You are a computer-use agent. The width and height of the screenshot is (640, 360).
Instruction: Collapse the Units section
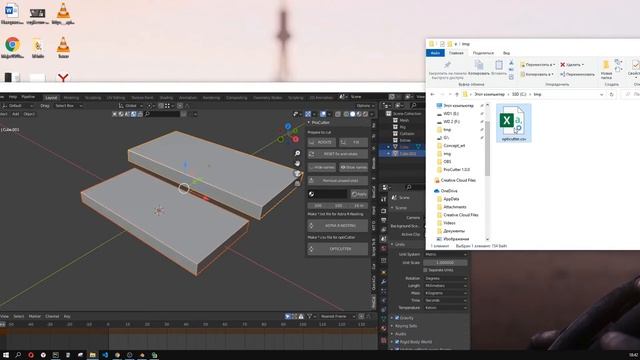click(x=399, y=244)
